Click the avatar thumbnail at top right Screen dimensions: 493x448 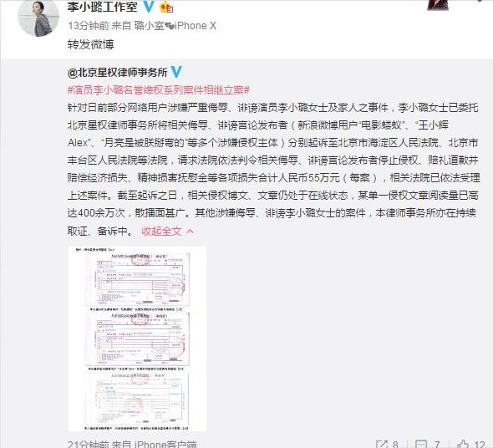click(x=438, y=5)
